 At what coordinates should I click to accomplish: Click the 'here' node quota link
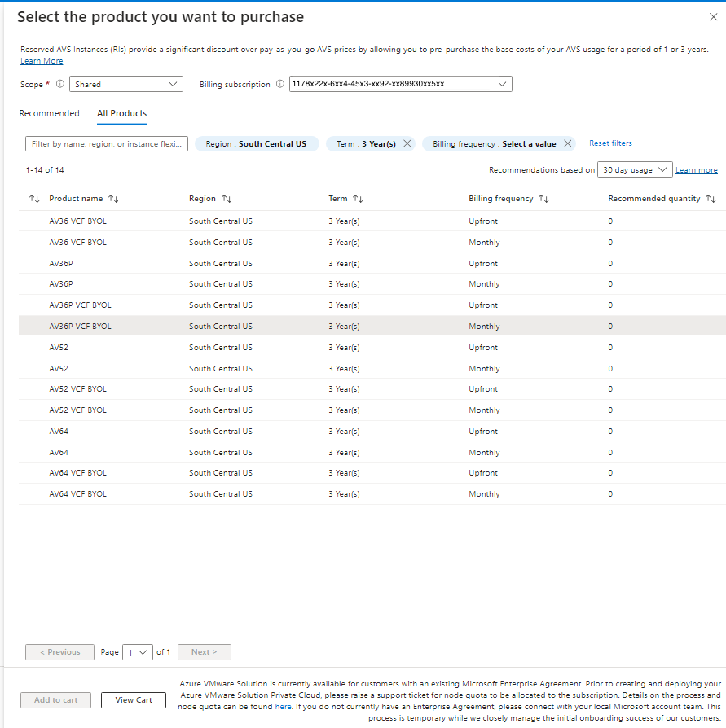[x=283, y=707]
